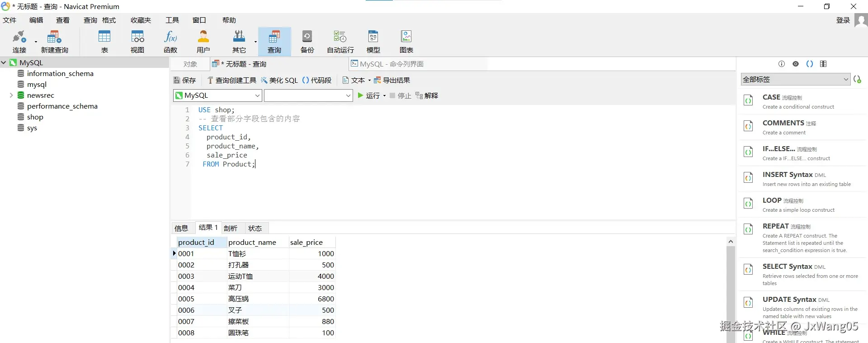Select code snippet parentheses icon in right panel
This screenshot has height=343, width=868.
point(810,64)
